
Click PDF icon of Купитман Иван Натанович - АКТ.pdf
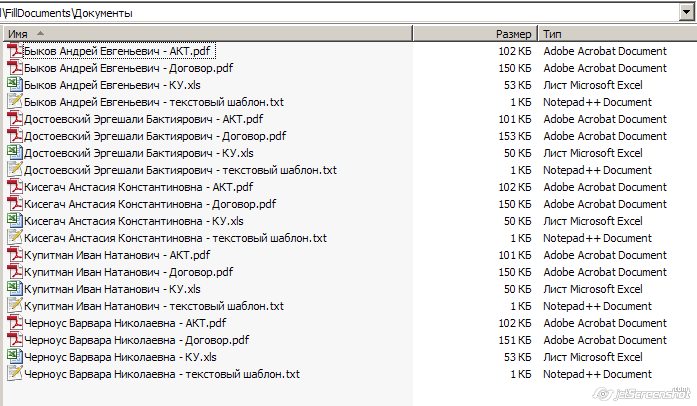(15, 255)
